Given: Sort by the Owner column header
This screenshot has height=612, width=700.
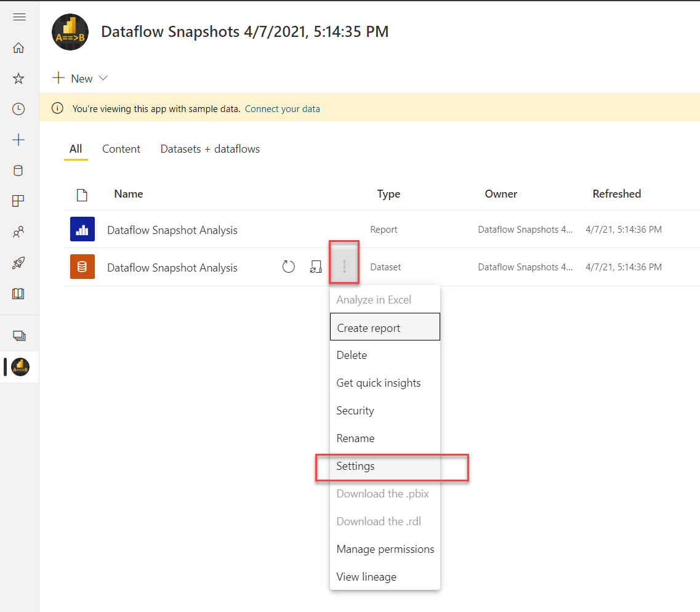Looking at the screenshot, I should pos(501,194).
